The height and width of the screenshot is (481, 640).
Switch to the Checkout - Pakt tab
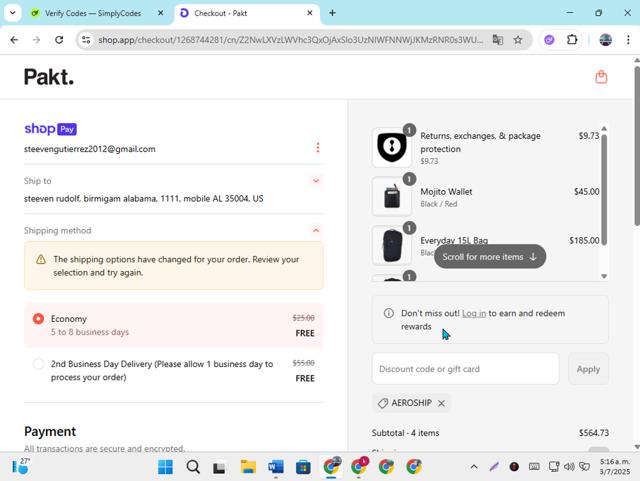coord(247,13)
